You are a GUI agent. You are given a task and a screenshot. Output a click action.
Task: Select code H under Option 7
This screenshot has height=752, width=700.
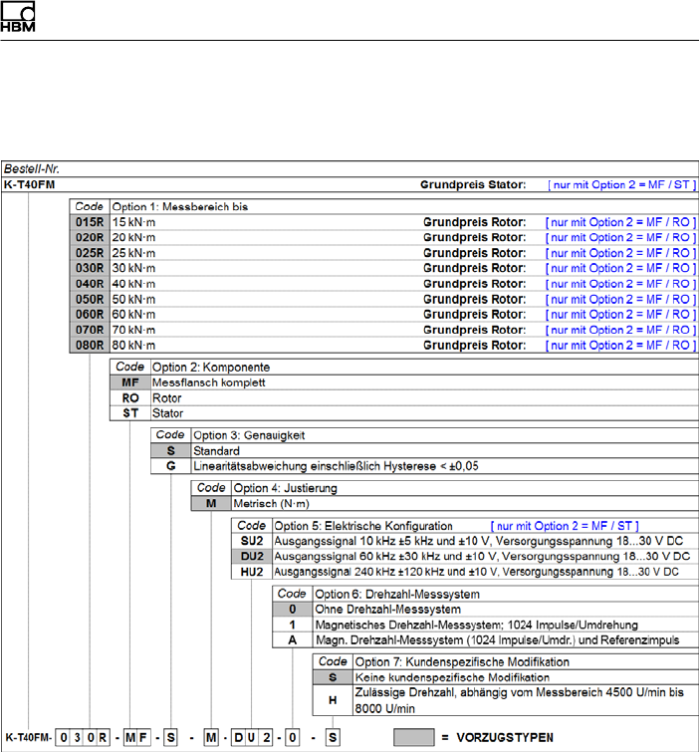tap(333, 700)
